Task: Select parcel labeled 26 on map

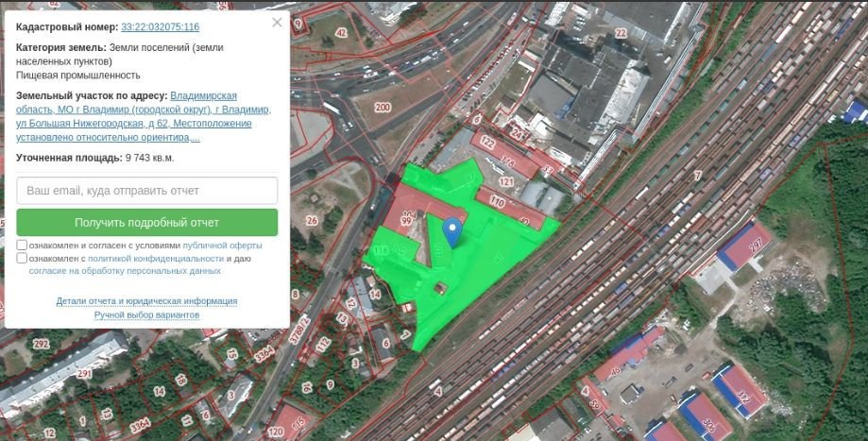Action: 312,221
